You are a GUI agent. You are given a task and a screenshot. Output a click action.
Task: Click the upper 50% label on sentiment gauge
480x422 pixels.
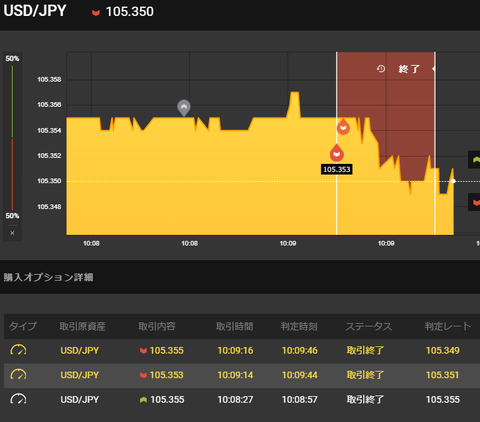coord(12,59)
